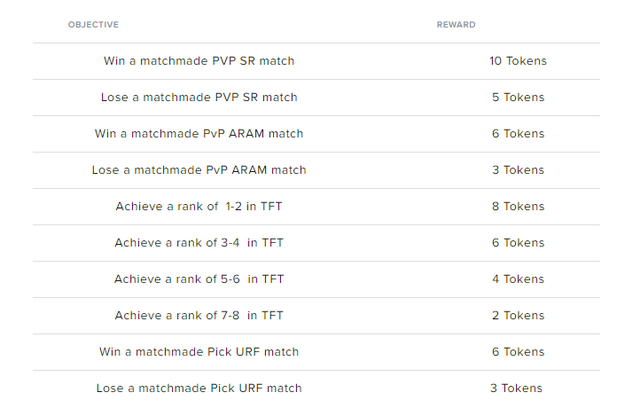
Task: Click "Achieve a rank of 3-4 in TFT"
Action: [199, 243]
